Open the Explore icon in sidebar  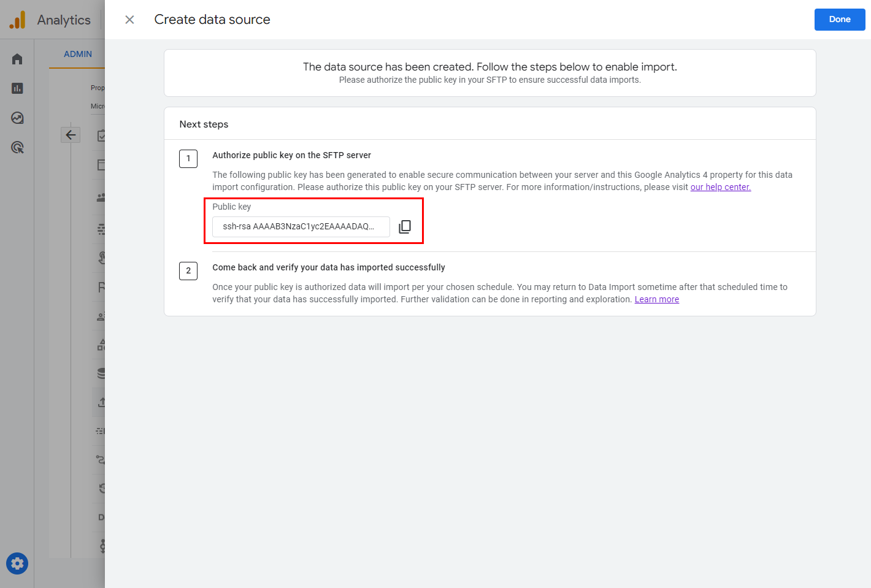point(17,118)
